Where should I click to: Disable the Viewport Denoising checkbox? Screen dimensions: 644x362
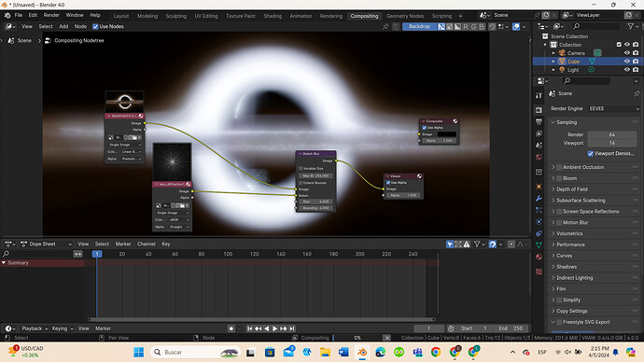590,154
